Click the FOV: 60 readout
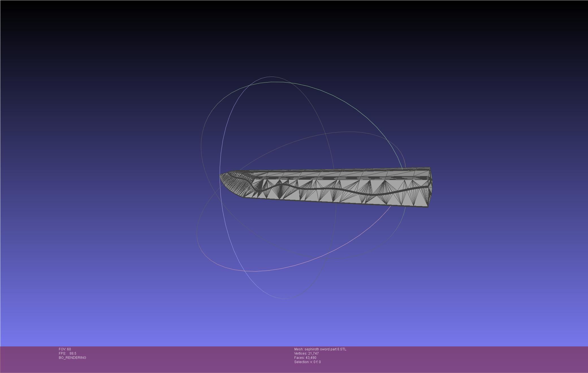Screen dimensions: 588x373 coord(65,349)
